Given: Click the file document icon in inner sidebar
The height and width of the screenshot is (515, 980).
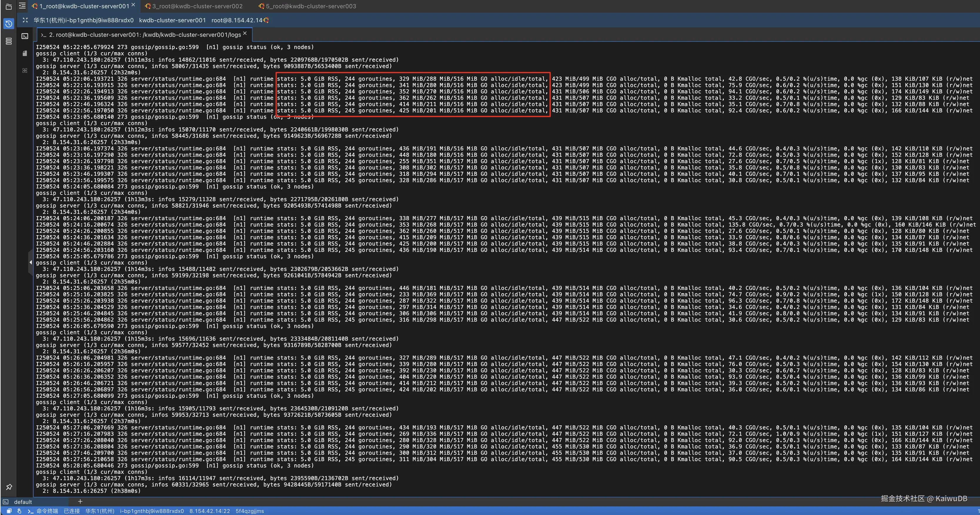Looking at the screenshot, I should [x=25, y=53].
